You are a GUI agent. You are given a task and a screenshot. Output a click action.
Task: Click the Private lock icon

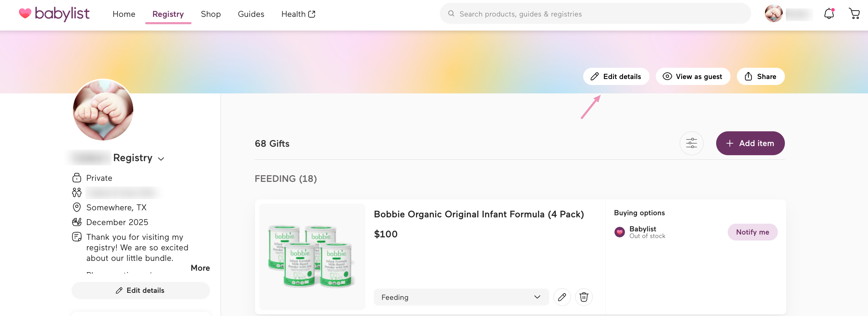[x=77, y=178]
